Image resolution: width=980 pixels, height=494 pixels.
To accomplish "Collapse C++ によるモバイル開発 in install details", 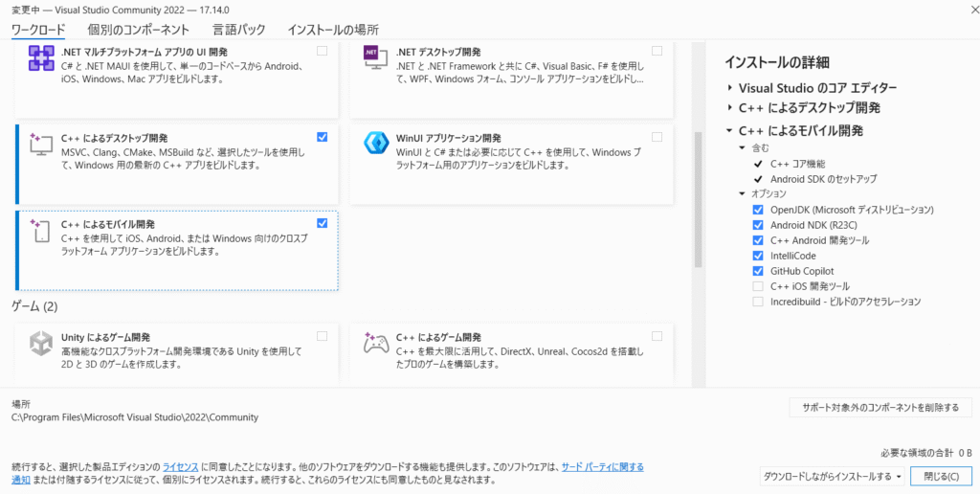I will pyautogui.click(x=729, y=131).
